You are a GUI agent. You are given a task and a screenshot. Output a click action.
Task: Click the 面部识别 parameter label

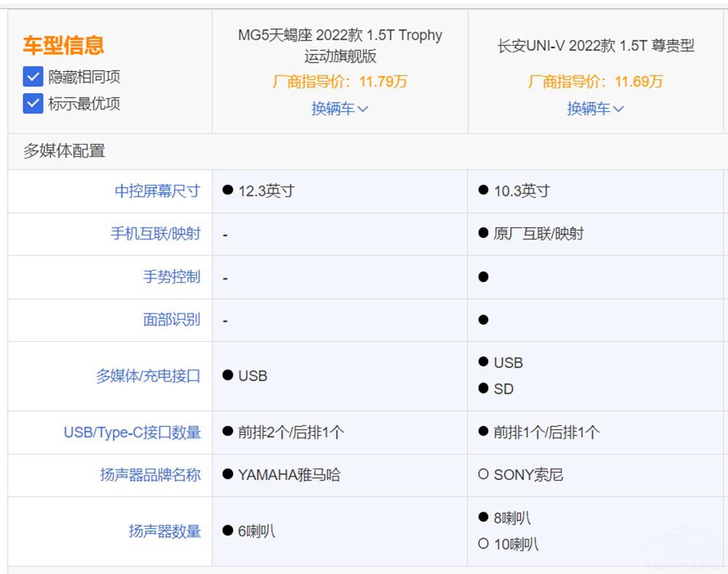click(171, 319)
